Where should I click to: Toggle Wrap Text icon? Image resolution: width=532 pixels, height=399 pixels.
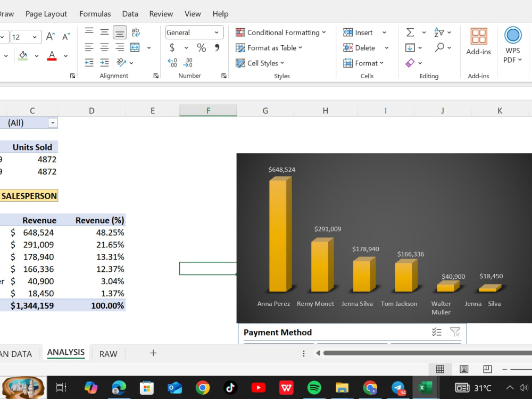(135, 32)
